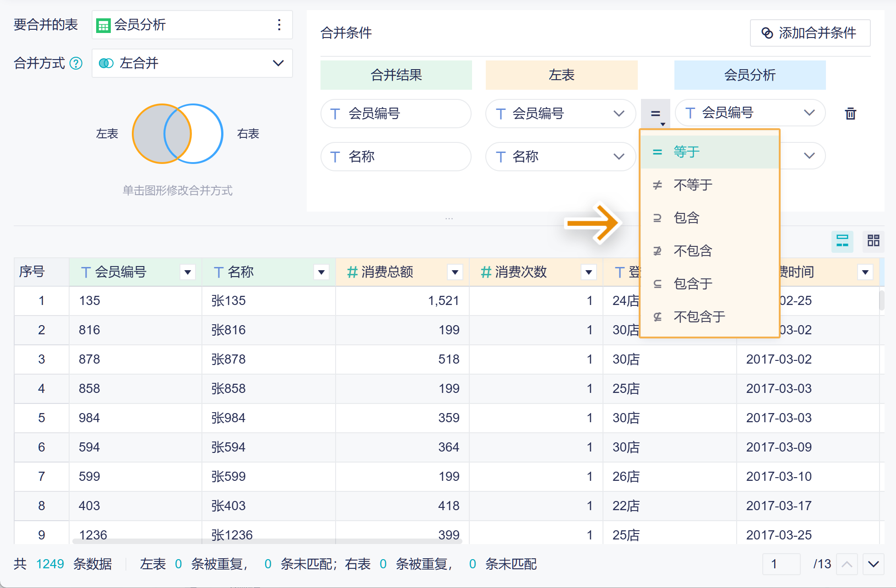Switch to the list view layout icon
The width and height of the screenshot is (896, 588).
842,240
